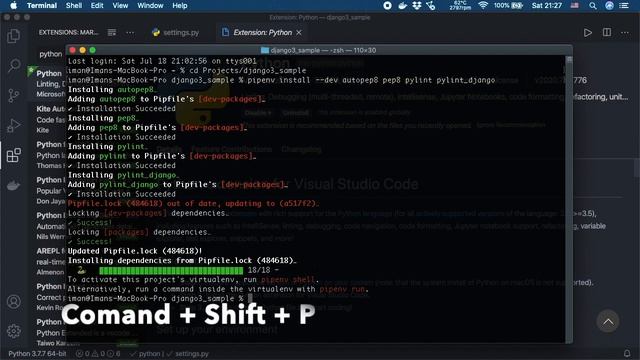Viewport: 640px width, 360px height.
Task: Click the terminal window's green zoom button
Action: click(x=93, y=50)
